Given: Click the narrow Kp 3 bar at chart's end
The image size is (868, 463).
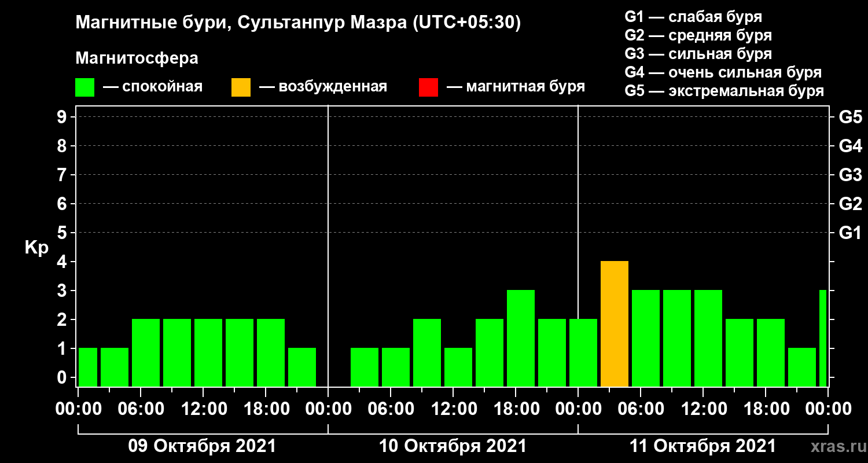Looking at the screenshot, I should pyautogui.click(x=823, y=339).
